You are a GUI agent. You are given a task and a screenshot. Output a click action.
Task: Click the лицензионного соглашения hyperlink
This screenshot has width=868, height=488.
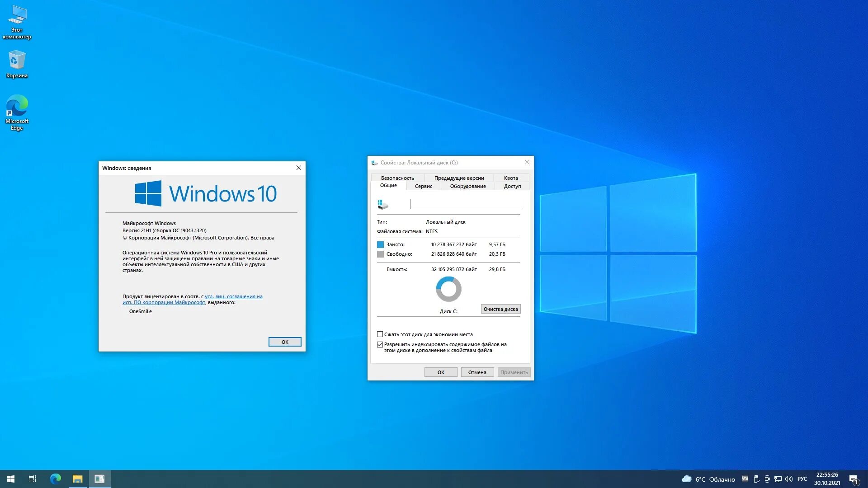[232, 296]
